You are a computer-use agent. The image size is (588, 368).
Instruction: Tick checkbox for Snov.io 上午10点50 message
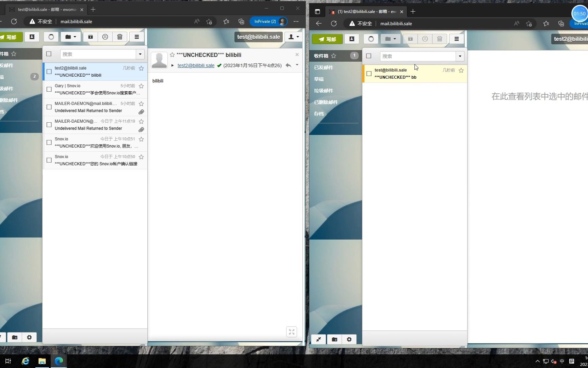tap(49, 160)
